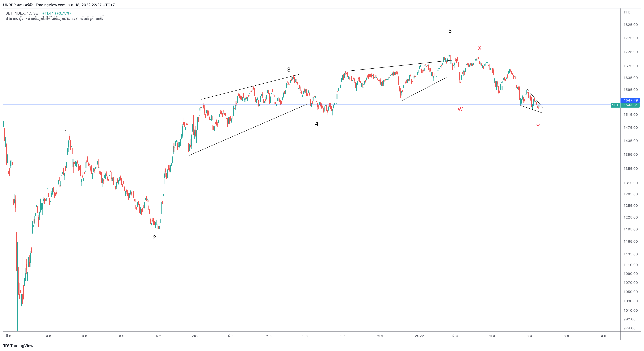Click the wave label 1

click(x=66, y=132)
